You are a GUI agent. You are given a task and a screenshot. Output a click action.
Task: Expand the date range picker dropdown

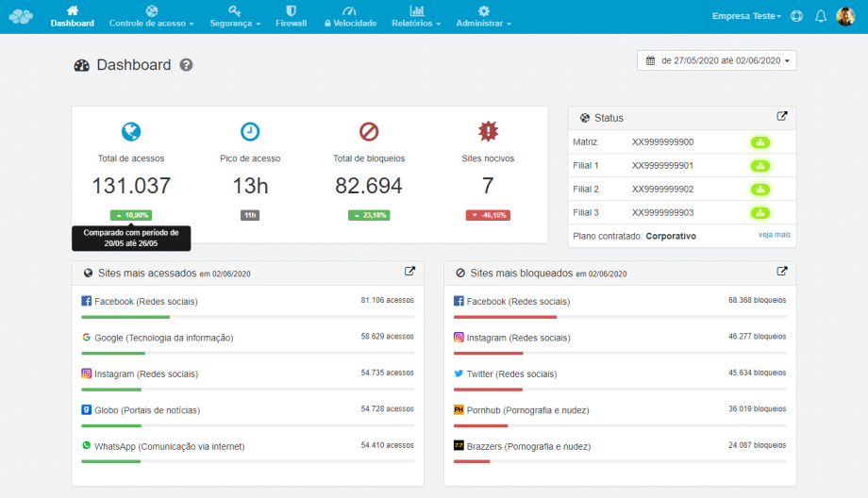coord(717,60)
